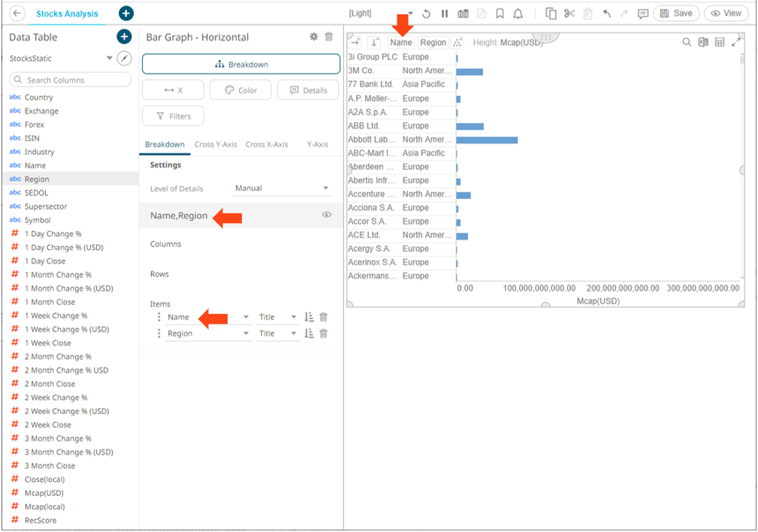The width and height of the screenshot is (758, 532).
Task: Click the undo arrow icon
Action: (608, 14)
